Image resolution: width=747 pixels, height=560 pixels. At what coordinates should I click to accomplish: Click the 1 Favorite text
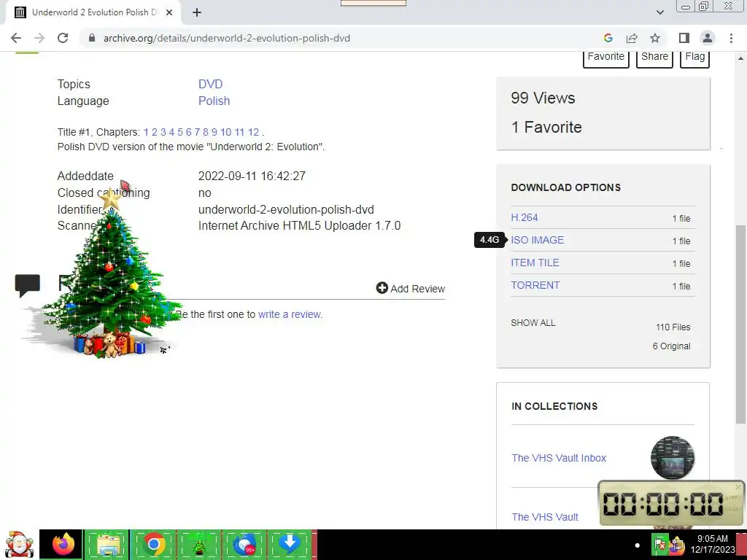[546, 127]
